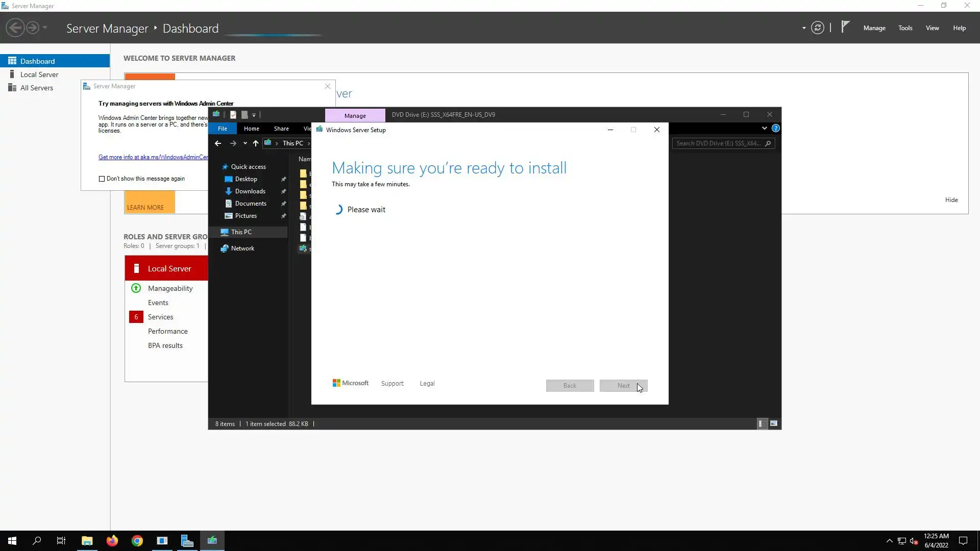Click the Search DVD Drive input field
This screenshot has width=980, height=551.
[718, 143]
